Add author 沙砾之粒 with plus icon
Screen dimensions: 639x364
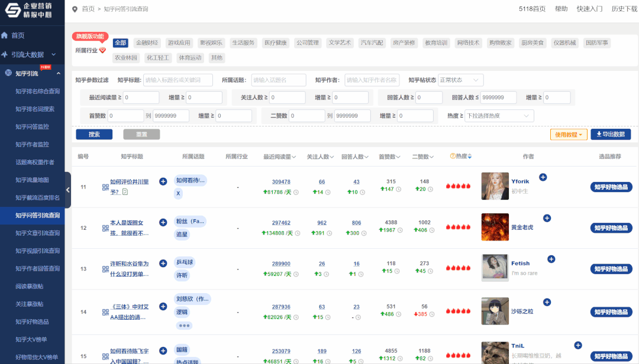pos(547,302)
